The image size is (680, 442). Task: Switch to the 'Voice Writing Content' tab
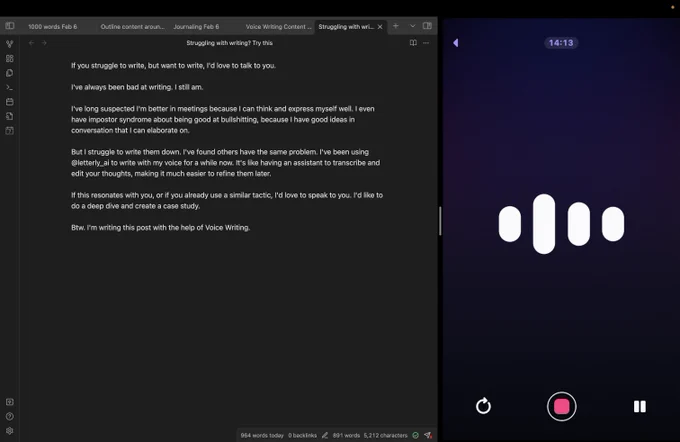[x=278, y=26]
